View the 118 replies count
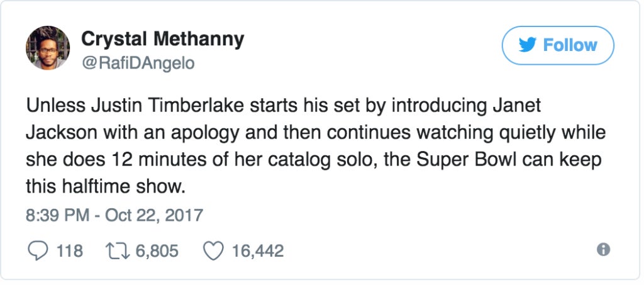The height and width of the screenshot is (285, 644). tap(69, 250)
